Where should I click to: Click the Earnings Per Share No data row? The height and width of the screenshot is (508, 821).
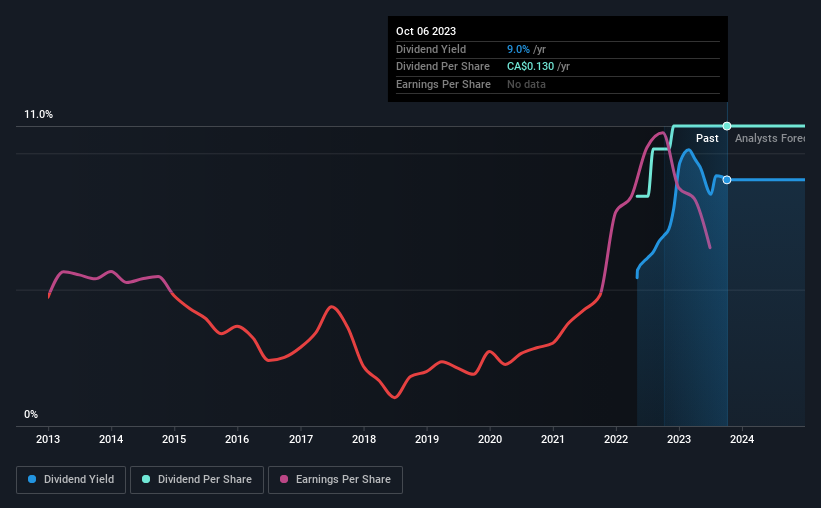click(526, 85)
